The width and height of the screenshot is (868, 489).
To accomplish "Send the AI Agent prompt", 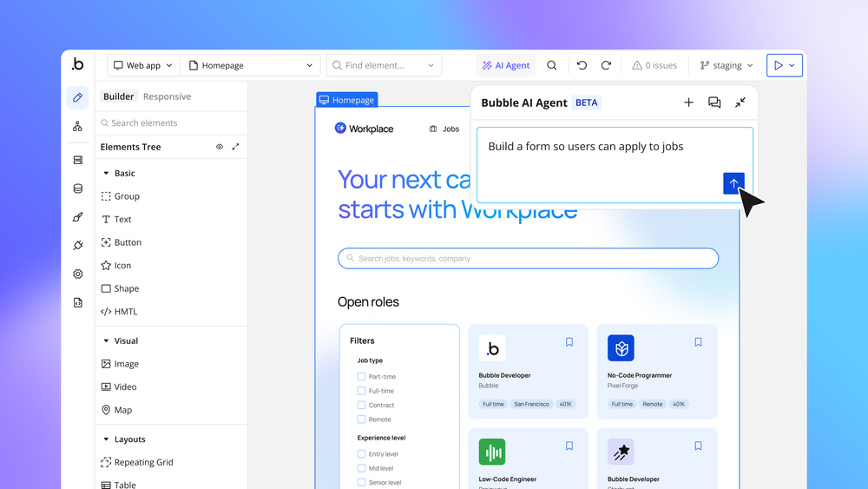I will tap(733, 183).
